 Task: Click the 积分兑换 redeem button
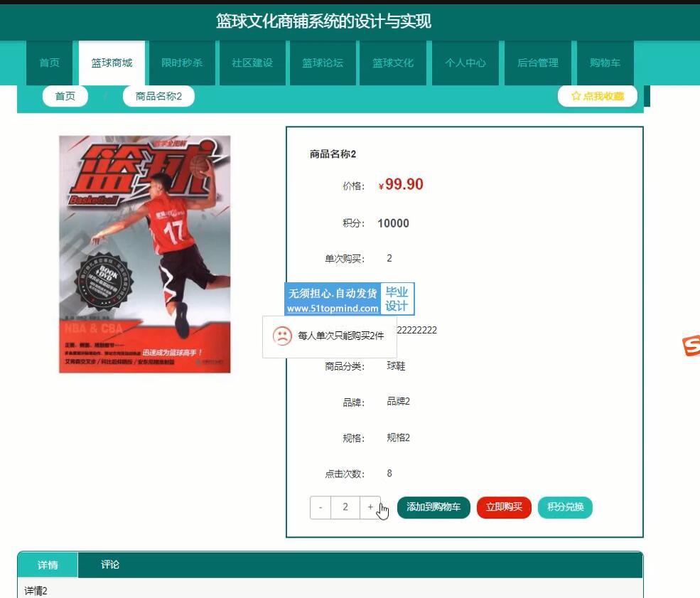click(x=565, y=507)
